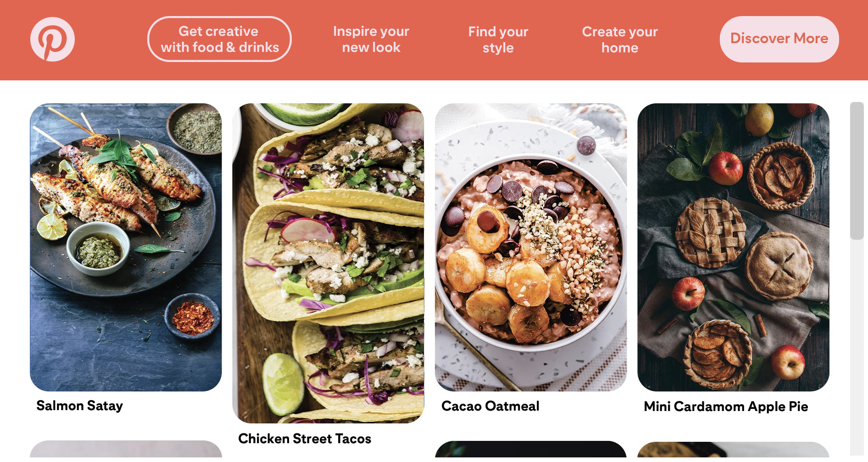Open the dark pin below Cacao Oatmeal
The width and height of the screenshot is (868, 462).
tap(531, 450)
